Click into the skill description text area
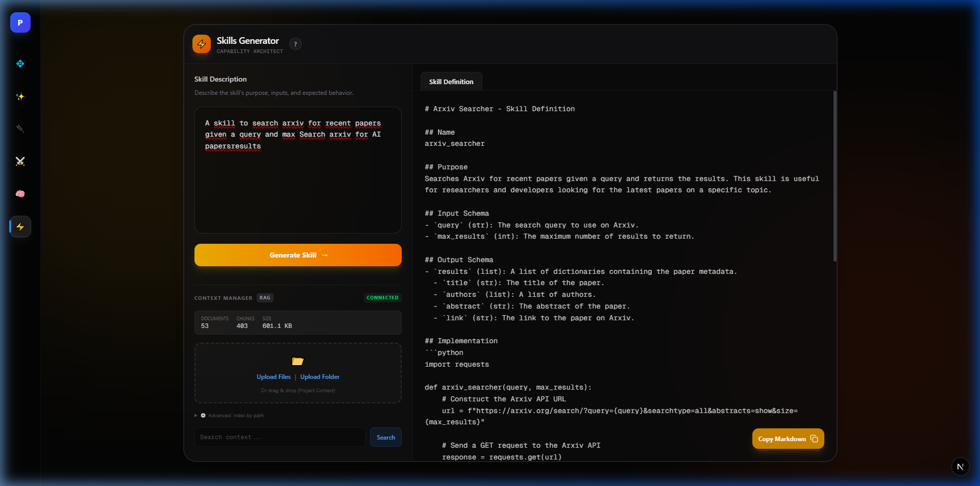980x486 pixels. 298,170
